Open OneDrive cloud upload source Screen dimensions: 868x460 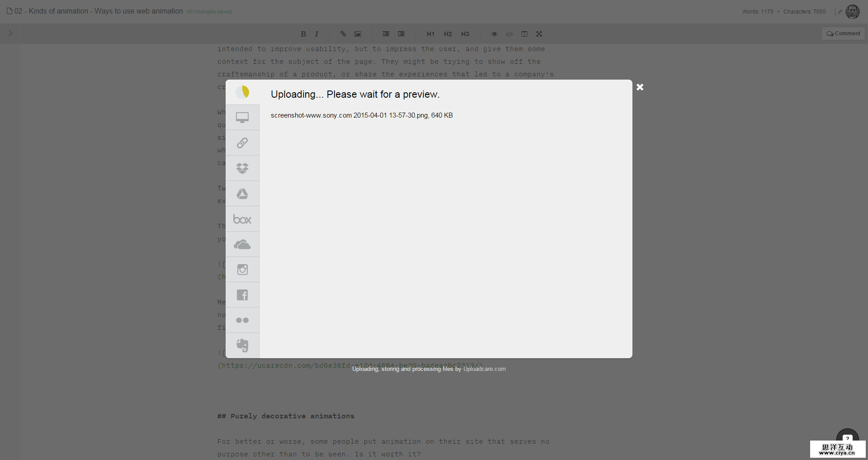(x=242, y=244)
